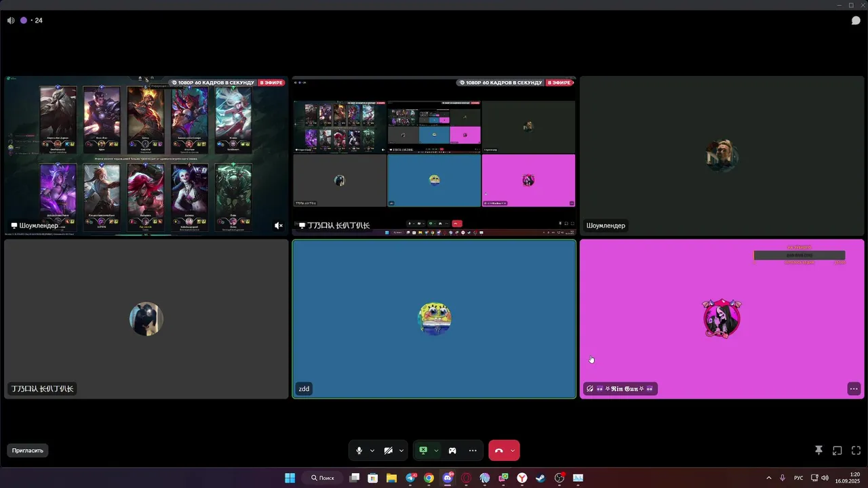Viewport: 868px width, 488px height.
Task: Click the zdd name label
Action: [304, 388]
